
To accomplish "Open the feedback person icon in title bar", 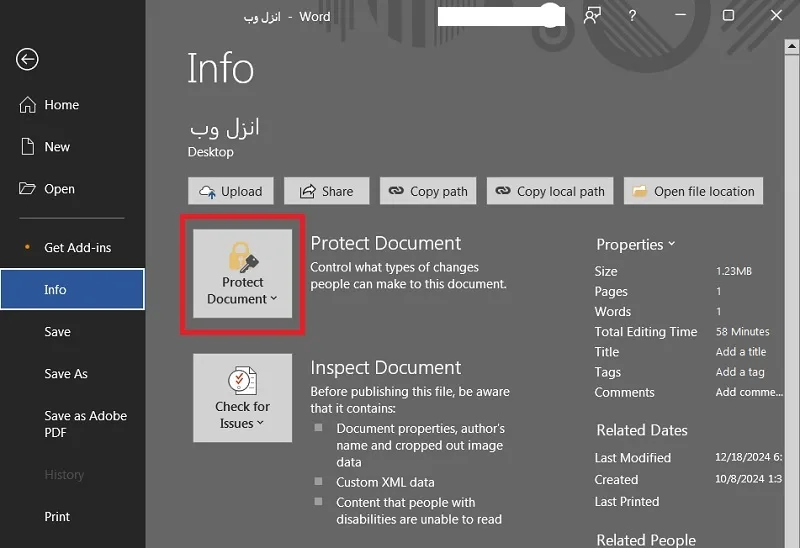I will [592, 15].
